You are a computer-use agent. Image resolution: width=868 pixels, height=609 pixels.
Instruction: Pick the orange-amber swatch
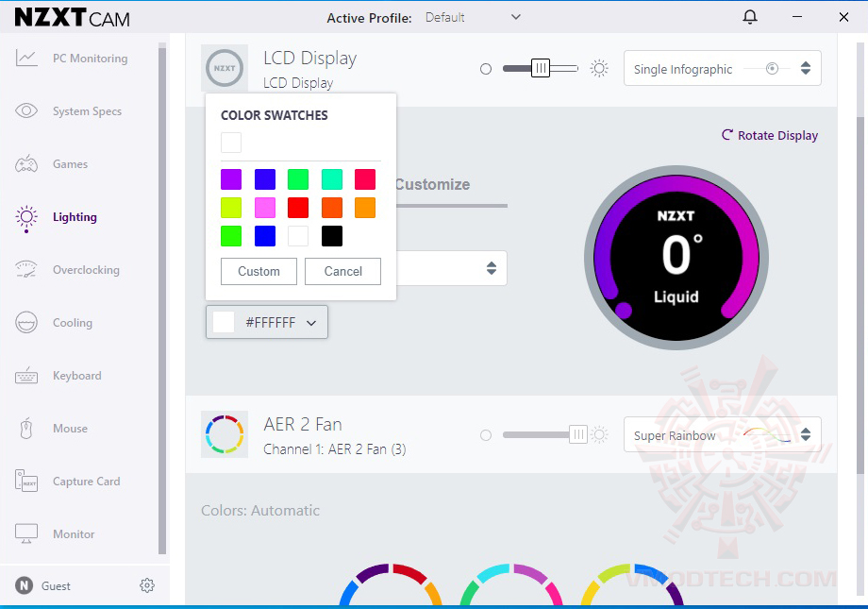point(365,208)
